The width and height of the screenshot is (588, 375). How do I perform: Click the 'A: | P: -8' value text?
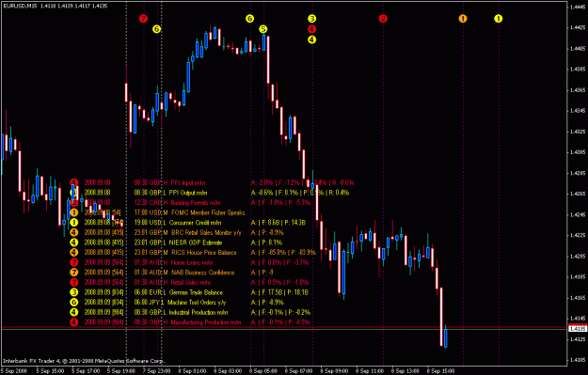[262, 273]
